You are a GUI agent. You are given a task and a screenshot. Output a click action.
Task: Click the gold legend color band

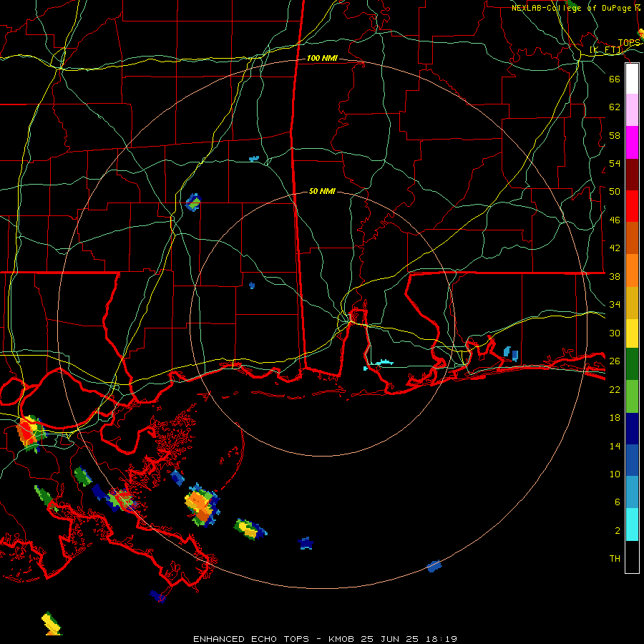pos(632,303)
